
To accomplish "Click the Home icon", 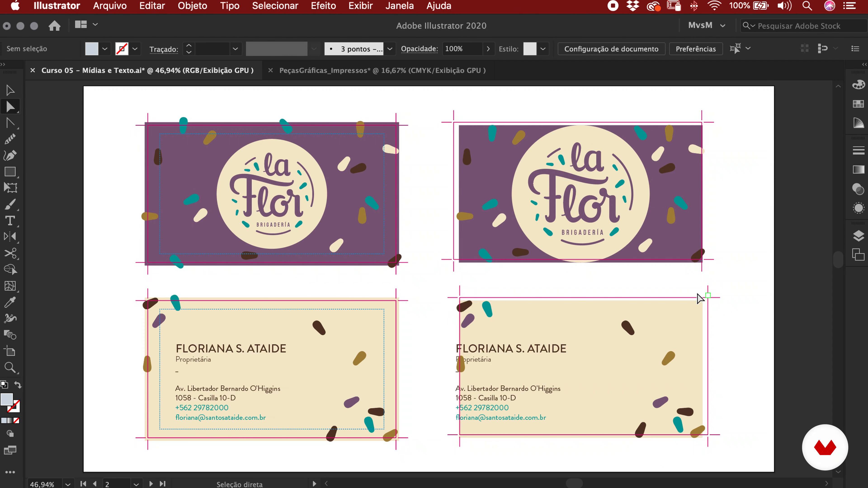I will (x=54, y=26).
